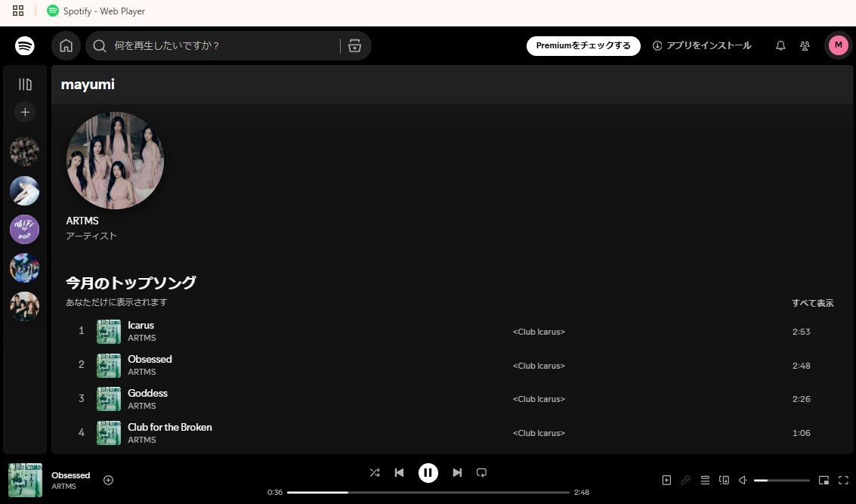
Task: Click ARTMS artist name under image
Action: click(82, 221)
